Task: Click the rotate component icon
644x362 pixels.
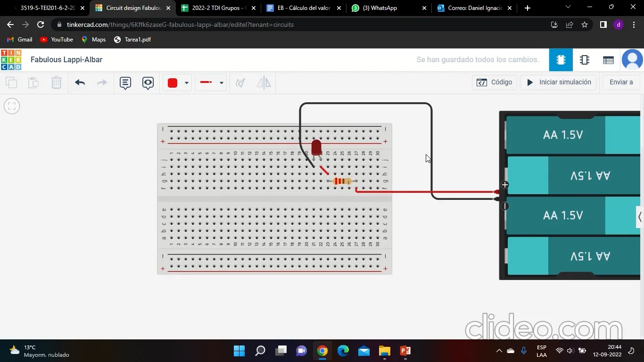Action: click(240, 83)
